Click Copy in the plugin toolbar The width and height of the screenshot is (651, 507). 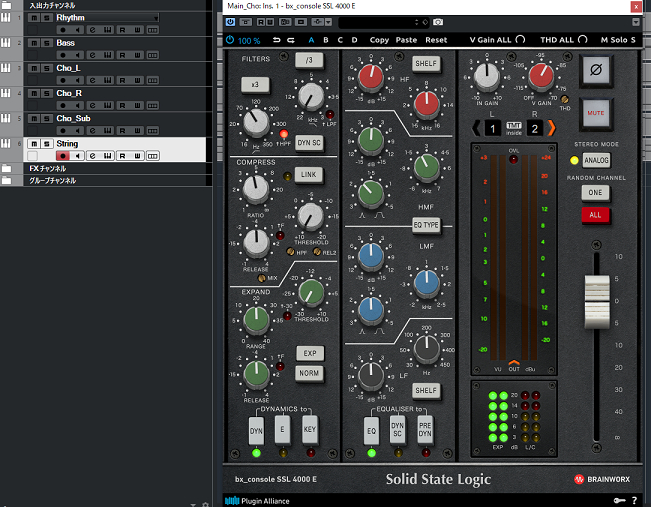click(379, 40)
